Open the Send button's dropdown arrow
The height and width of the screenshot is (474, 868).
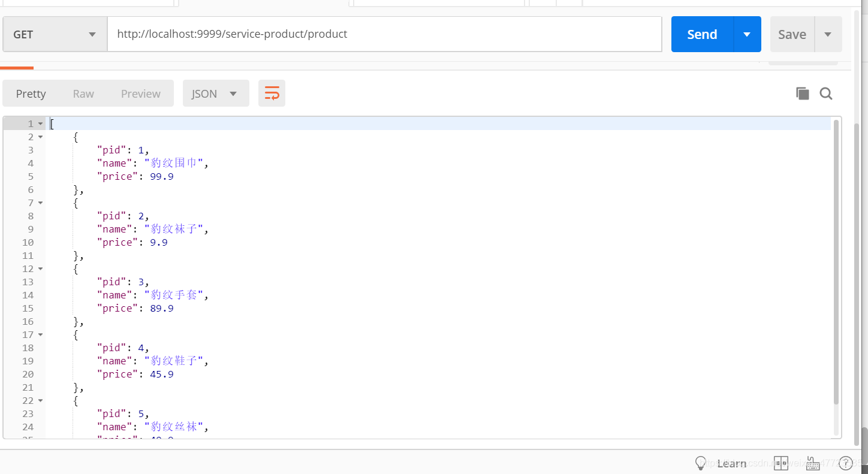748,34
